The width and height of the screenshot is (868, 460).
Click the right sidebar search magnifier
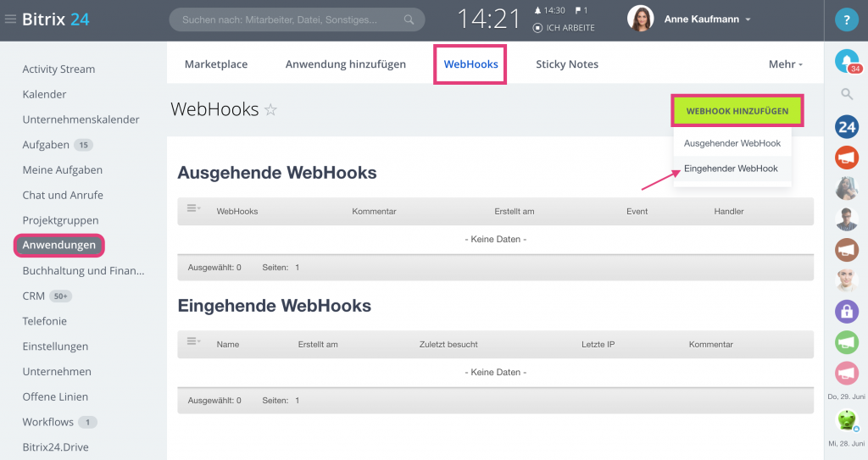847,94
